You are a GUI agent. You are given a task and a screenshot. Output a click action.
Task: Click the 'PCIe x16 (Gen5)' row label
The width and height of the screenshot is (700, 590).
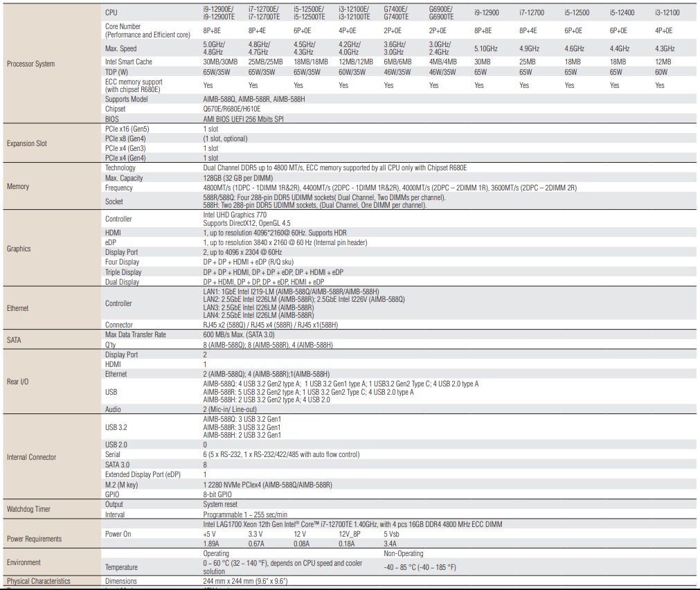pos(127,129)
